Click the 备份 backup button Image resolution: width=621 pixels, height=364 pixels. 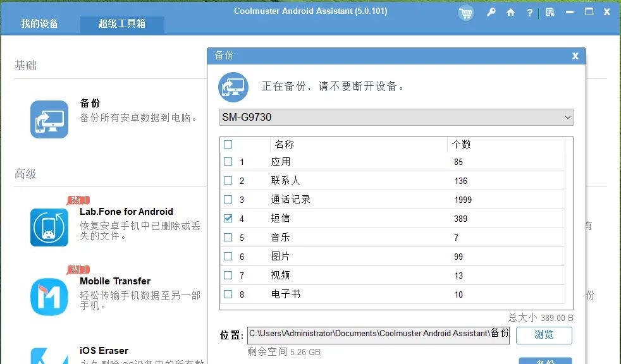click(545, 361)
